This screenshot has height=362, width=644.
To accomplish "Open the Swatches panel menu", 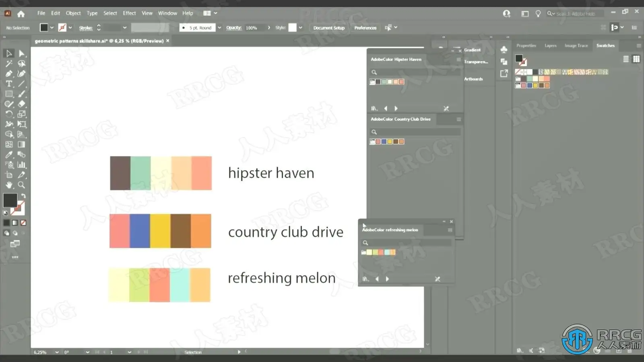I will pyautogui.click(x=639, y=45).
